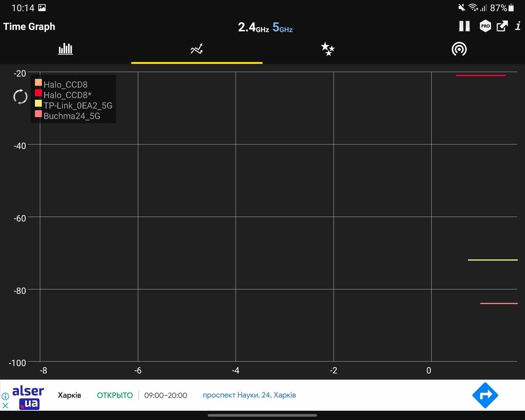The width and height of the screenshot is (525, 420).
Task: Tap the circular refresh arrows icon
Action: click(20, 97)
